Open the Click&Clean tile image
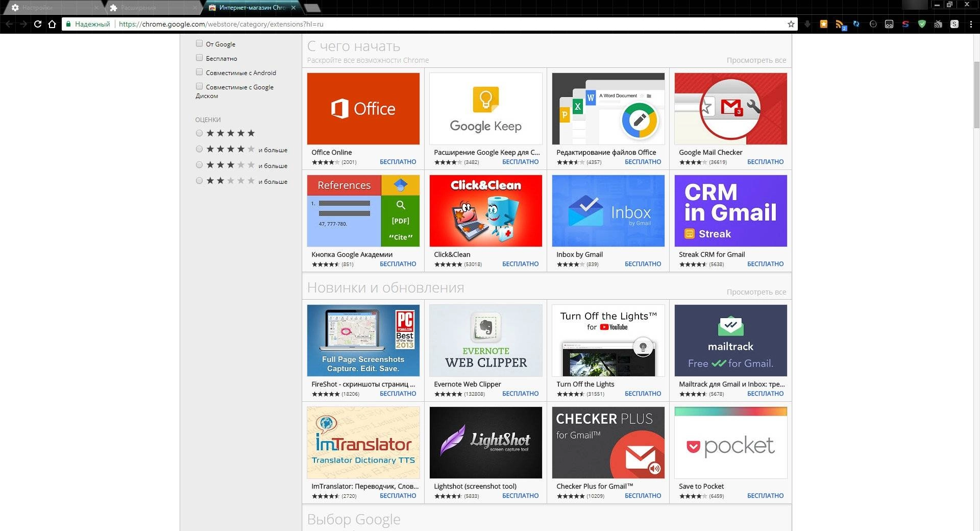 point(486,211)
